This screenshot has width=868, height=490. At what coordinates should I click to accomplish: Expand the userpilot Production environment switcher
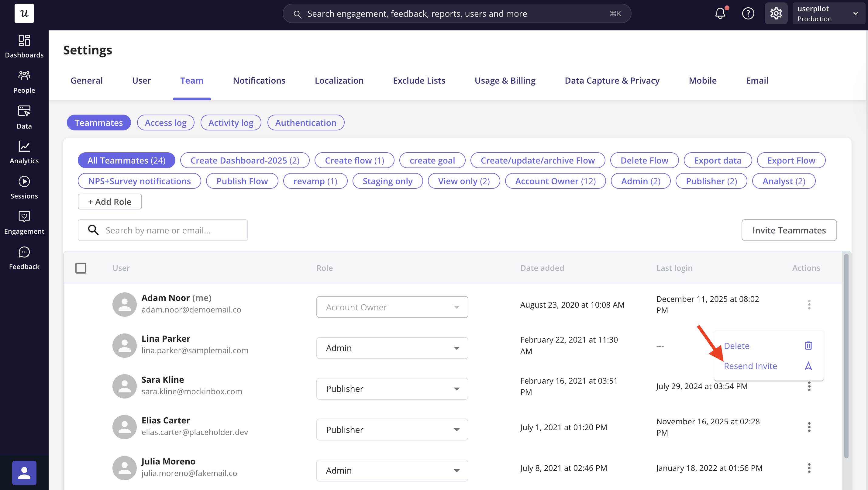tap(828, 13)
